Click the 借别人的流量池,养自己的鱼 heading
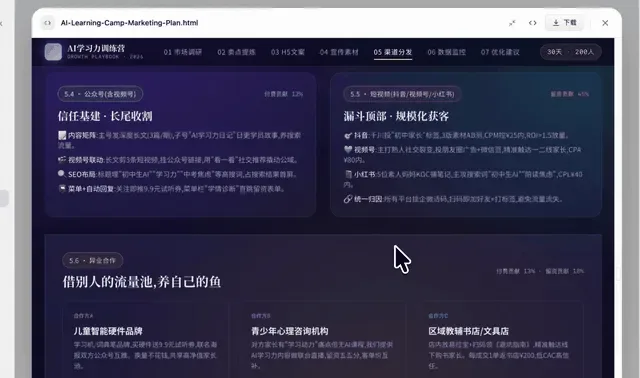640x378 pixels. [142, 282]
